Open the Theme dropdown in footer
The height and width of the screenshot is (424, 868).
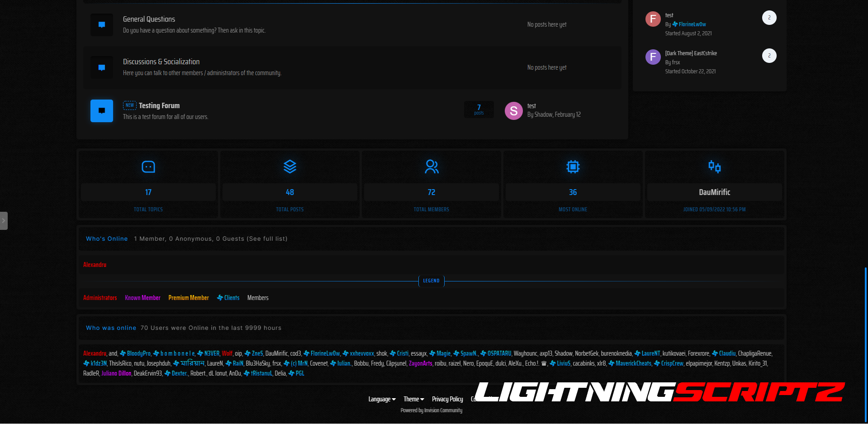coord(413,399)
